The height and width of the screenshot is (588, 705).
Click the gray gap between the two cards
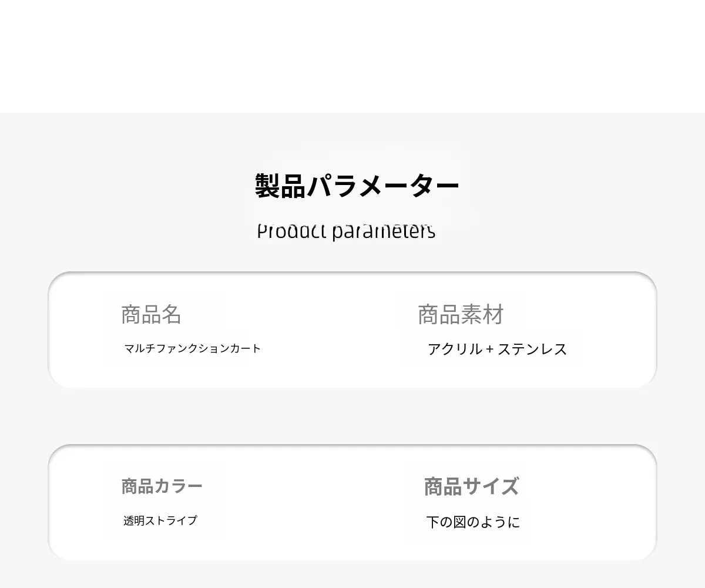click(x=352, y=416)
